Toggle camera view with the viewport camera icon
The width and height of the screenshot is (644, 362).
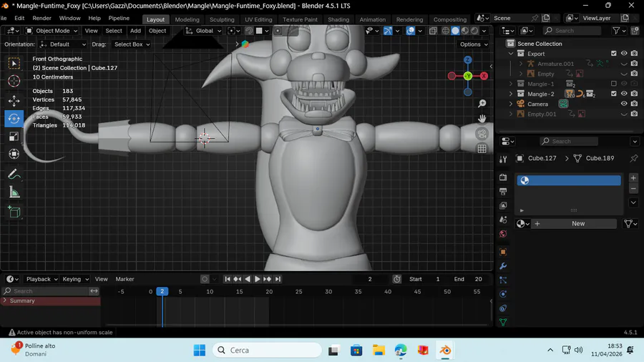point(482,134)
